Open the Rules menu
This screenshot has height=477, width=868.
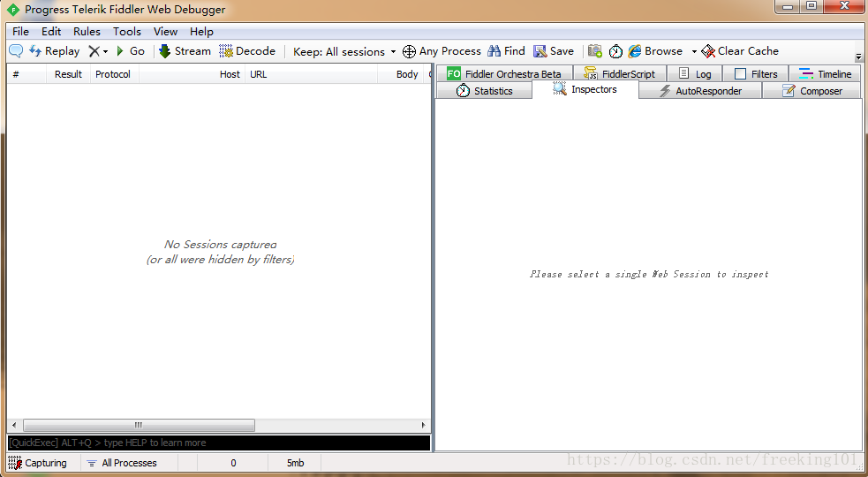click(x=87, y=32)
